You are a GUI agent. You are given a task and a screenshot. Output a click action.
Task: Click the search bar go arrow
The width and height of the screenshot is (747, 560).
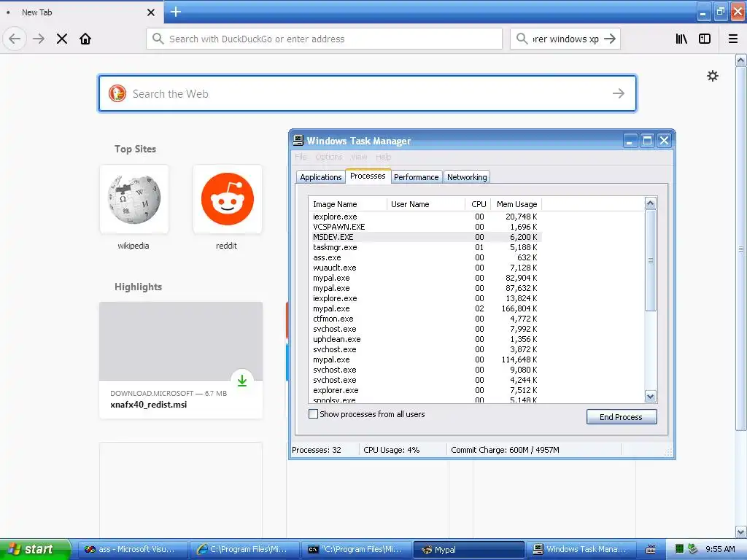(610, 39)
